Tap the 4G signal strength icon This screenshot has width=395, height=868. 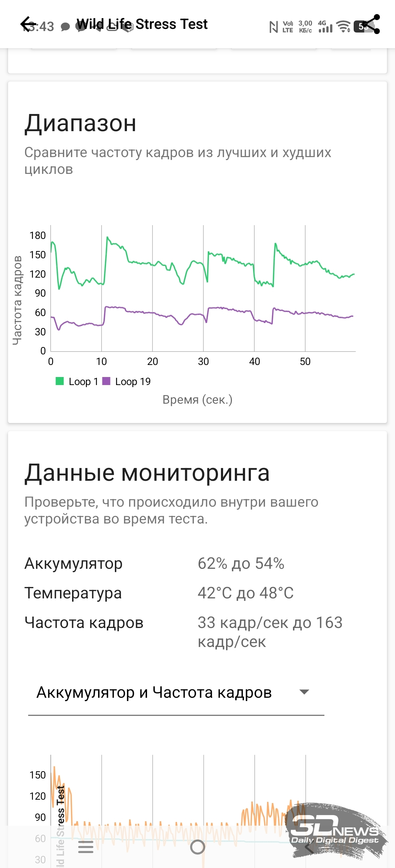[325, 26]
